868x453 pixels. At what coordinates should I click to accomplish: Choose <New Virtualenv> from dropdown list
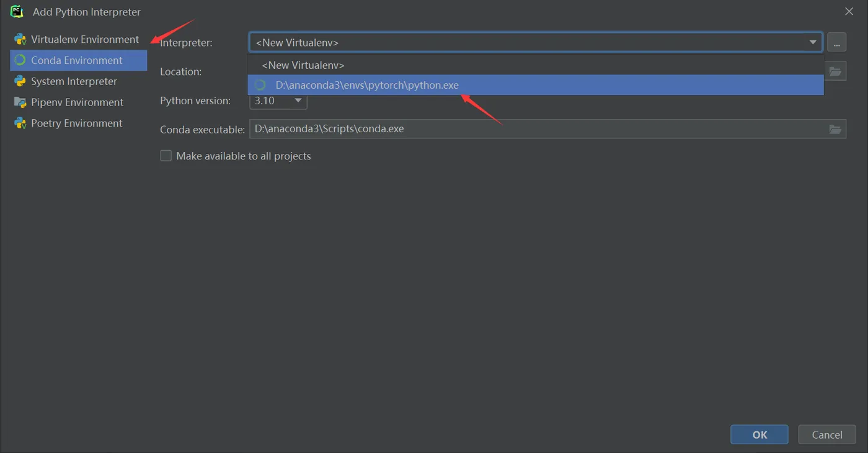536,65
